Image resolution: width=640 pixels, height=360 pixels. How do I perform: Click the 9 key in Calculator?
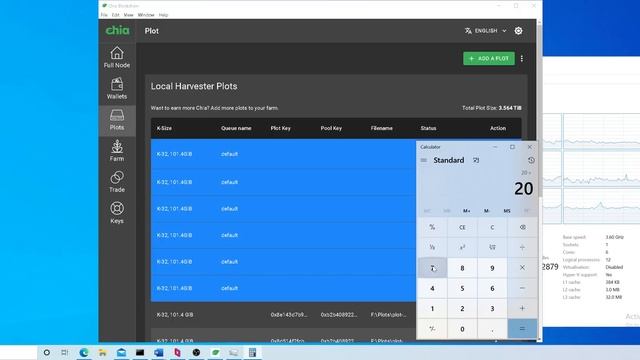pos(492,268)
